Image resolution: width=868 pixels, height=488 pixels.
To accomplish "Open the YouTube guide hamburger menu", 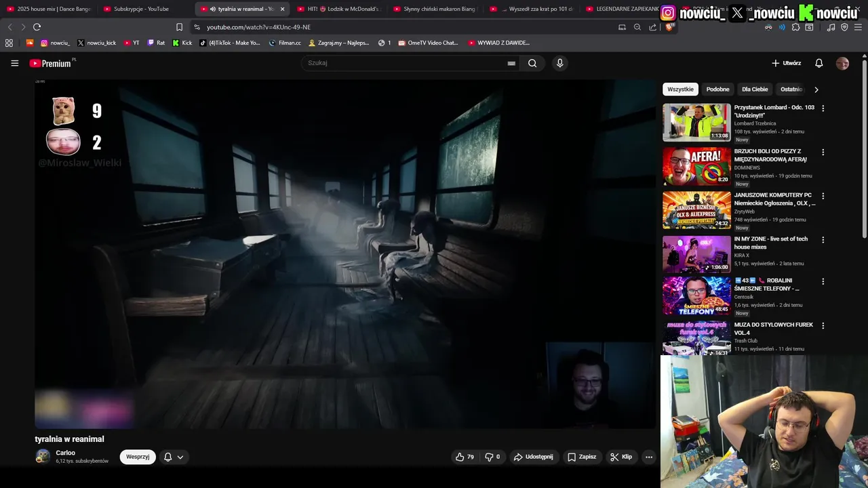I will (14, 63).
